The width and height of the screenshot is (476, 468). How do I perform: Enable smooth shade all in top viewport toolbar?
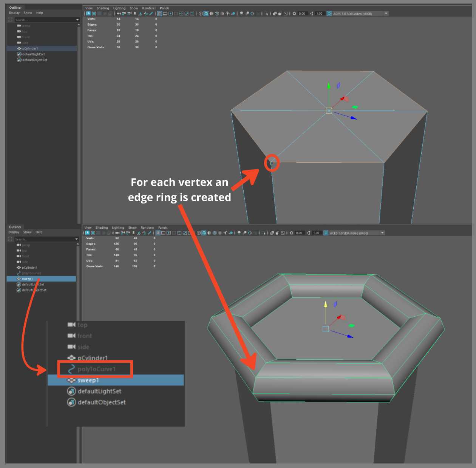point(206,14)
